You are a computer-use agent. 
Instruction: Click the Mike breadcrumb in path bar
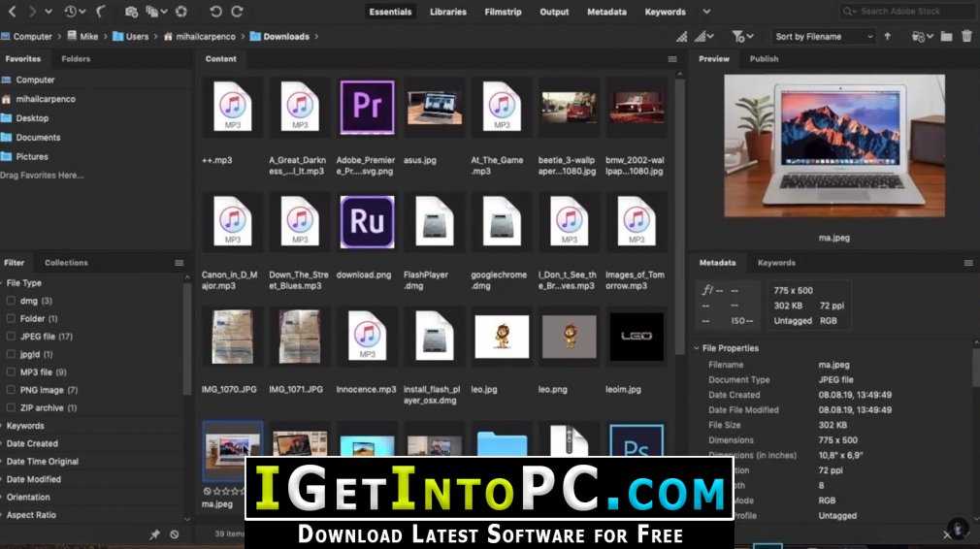coord(82,36)
